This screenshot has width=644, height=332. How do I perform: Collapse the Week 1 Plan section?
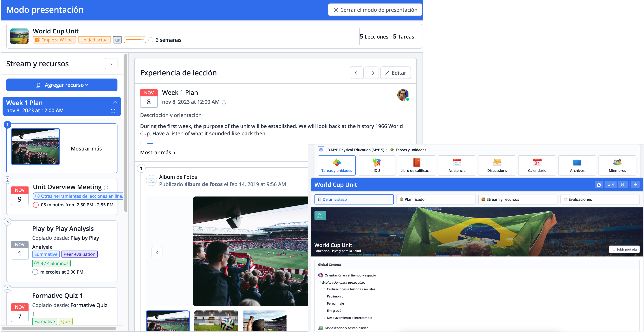pos(115,103)
